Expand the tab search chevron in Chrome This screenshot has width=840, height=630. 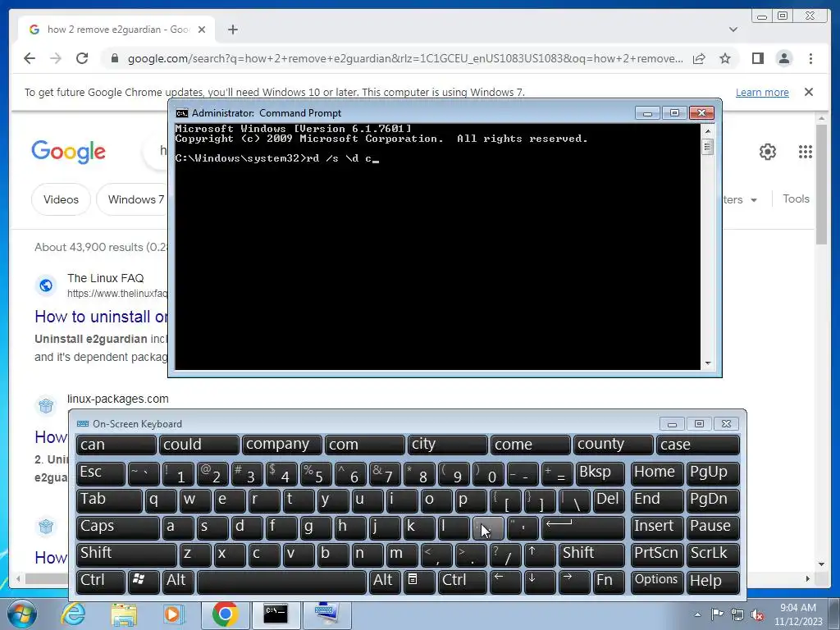(x=733, y=30)
